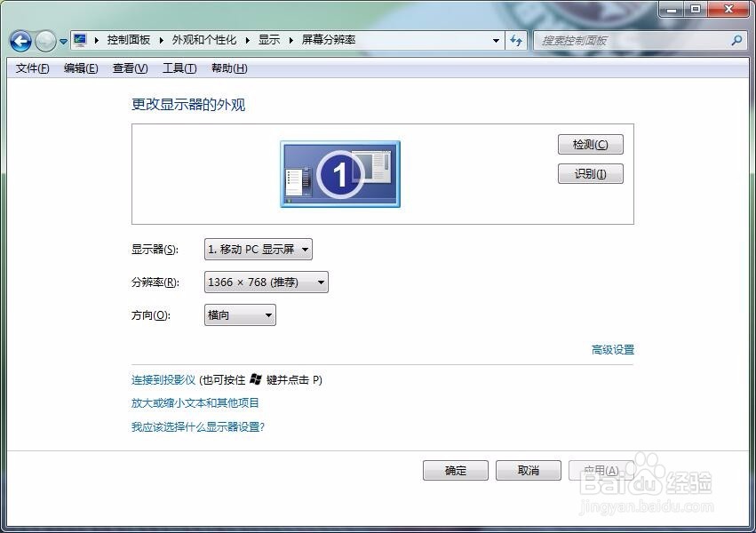The height and width of the screenshot is (533, 756).
Task: Open the 查看 menu
Action: (129, 68)
